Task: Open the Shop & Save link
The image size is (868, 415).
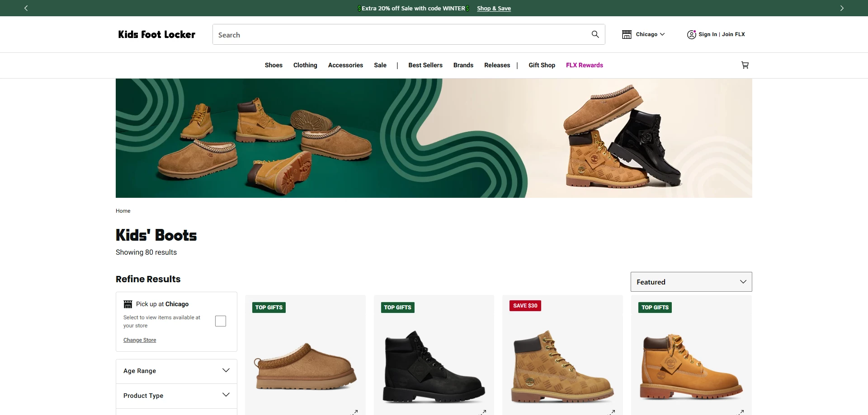Action: tap(494, 8)
